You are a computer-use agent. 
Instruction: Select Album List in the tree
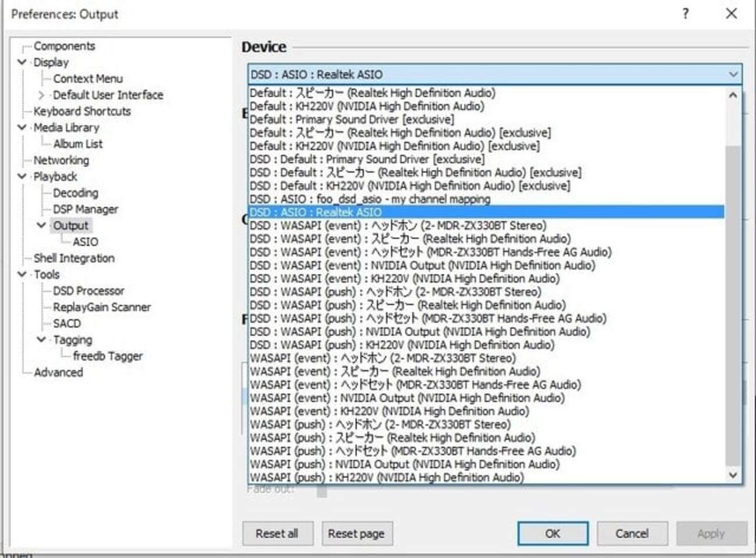(x=78, y=143)
